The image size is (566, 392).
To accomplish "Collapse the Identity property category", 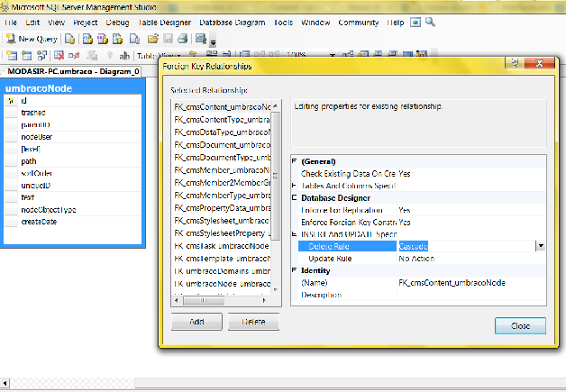I will coord(295,270).
